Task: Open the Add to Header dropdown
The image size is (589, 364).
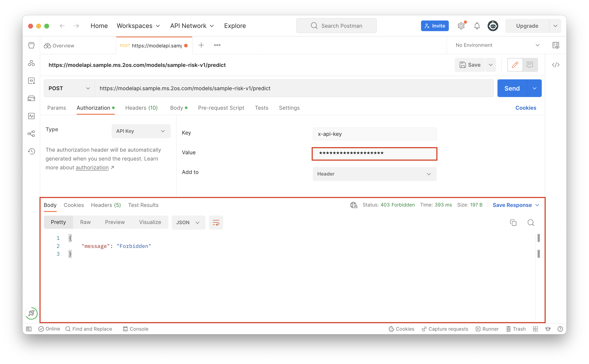Action: point(374,174)
